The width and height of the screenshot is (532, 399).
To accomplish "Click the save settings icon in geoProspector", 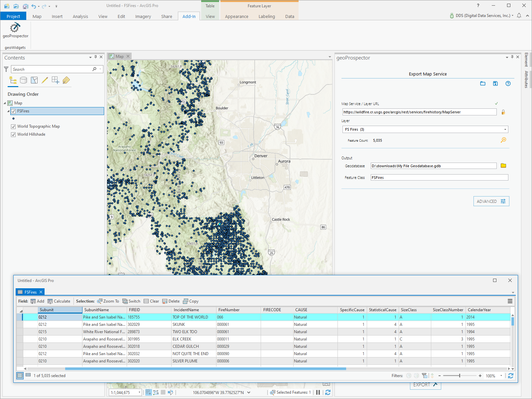I will coord(495,83).
